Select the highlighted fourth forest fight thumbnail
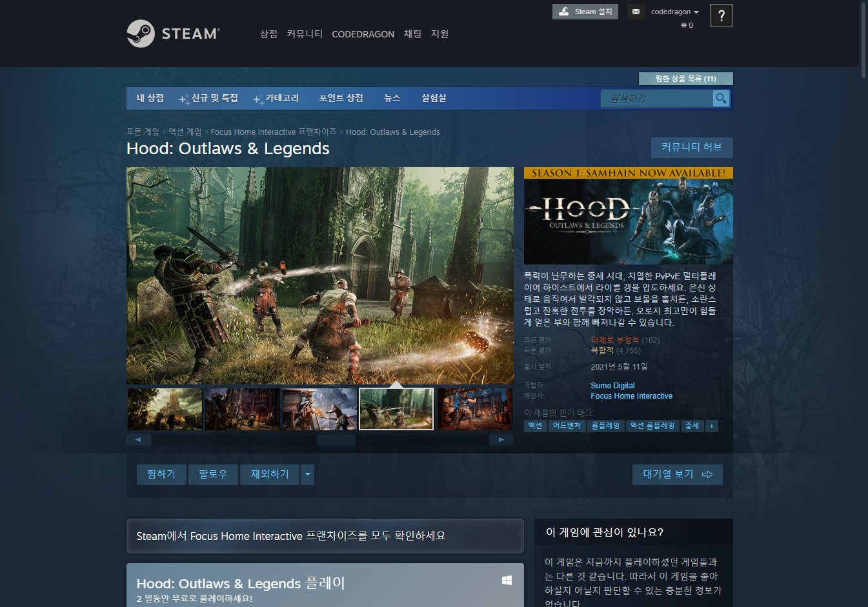Image resolution: width=868 pixels, height=607 pixels. pyautogui.click(x=396, y=409)
